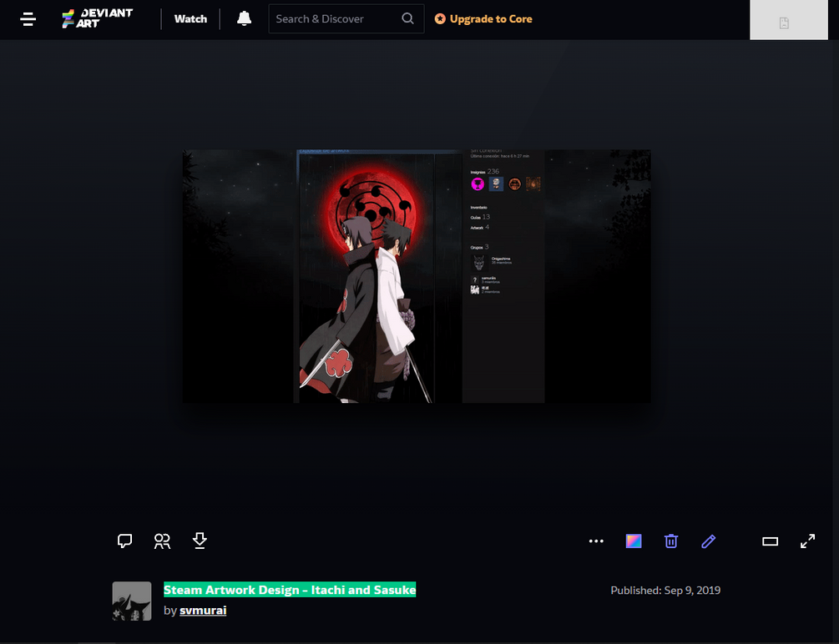The height and width of the screenshot is (644, 839).
Task: Click the Published: Sep 9, 2019 date
Action: (x=665, y=591)
